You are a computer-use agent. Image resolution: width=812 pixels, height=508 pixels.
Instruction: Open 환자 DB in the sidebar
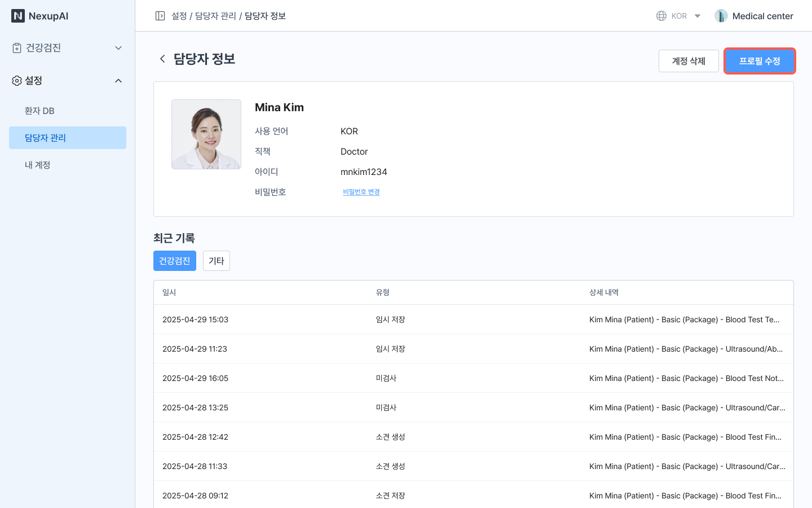coord(39,111)
